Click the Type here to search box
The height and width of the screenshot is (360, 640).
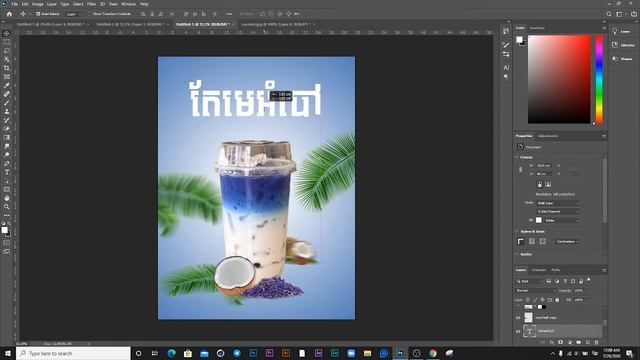coord(73,353)
